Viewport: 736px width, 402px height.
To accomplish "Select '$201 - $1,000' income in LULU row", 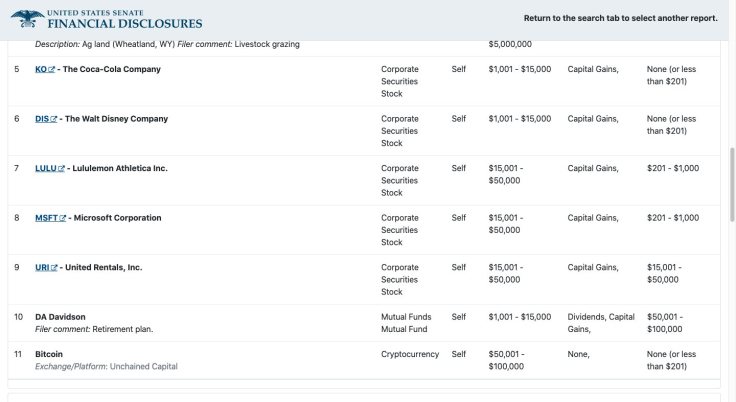I will coord(673,168).
